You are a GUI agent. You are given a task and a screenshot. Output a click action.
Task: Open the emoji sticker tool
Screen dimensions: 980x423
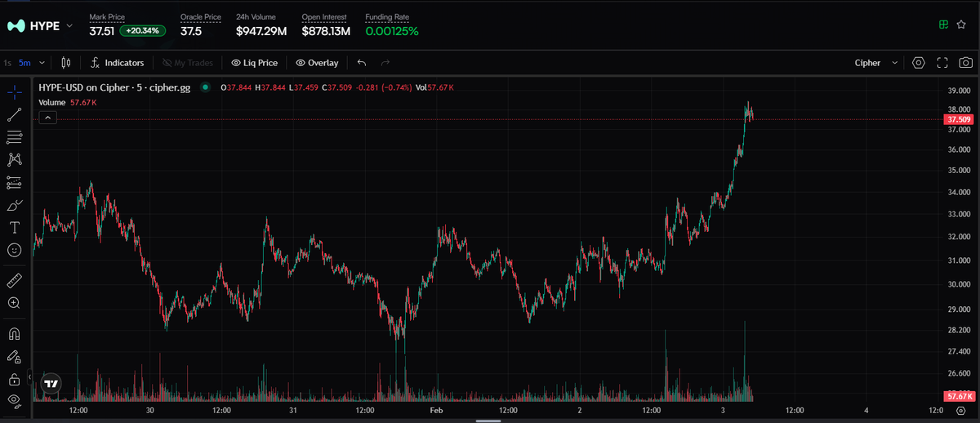click(14, 250)
